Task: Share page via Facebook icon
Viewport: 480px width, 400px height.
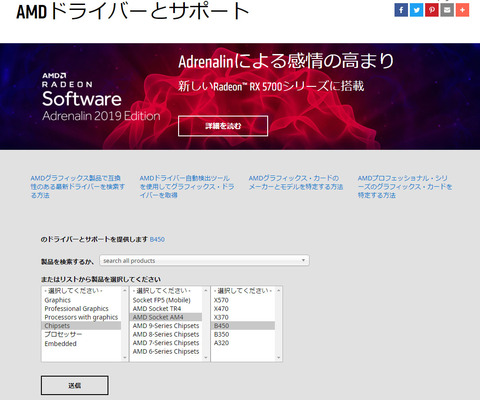Action: coord(401,10)
